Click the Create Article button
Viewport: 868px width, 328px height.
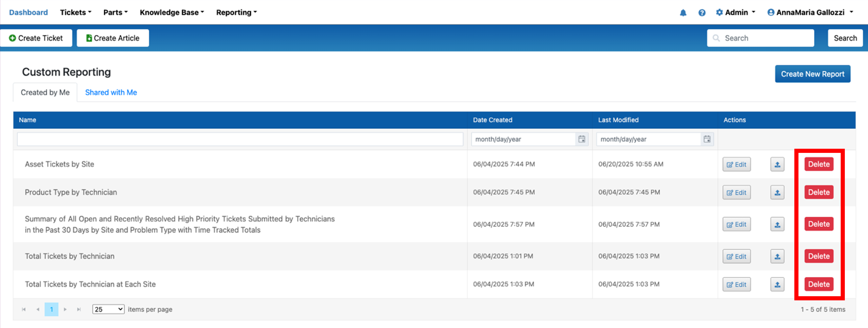(113, 38)
